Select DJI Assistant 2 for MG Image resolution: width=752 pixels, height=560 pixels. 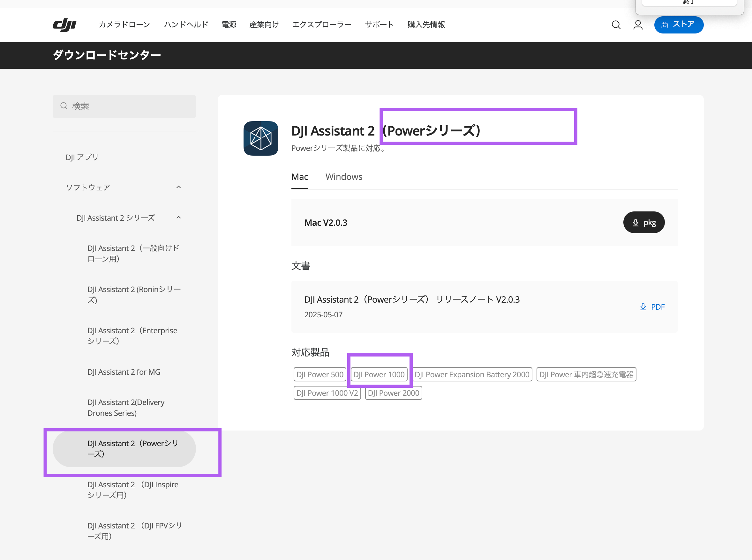coord(124,372)
